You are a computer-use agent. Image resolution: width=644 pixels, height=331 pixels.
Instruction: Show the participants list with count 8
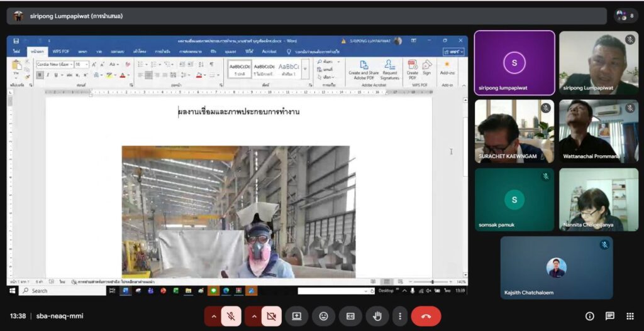point(625,16)
